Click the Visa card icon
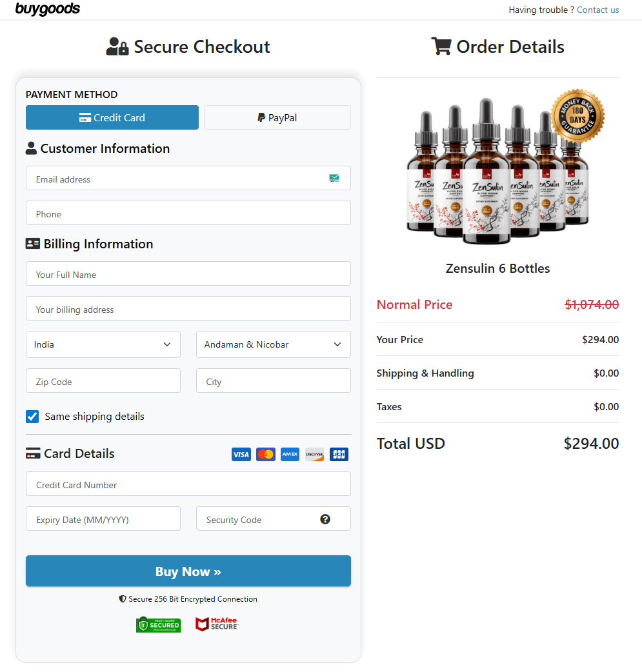Viewport: 642px width, 672px height. tap(241, 454)
